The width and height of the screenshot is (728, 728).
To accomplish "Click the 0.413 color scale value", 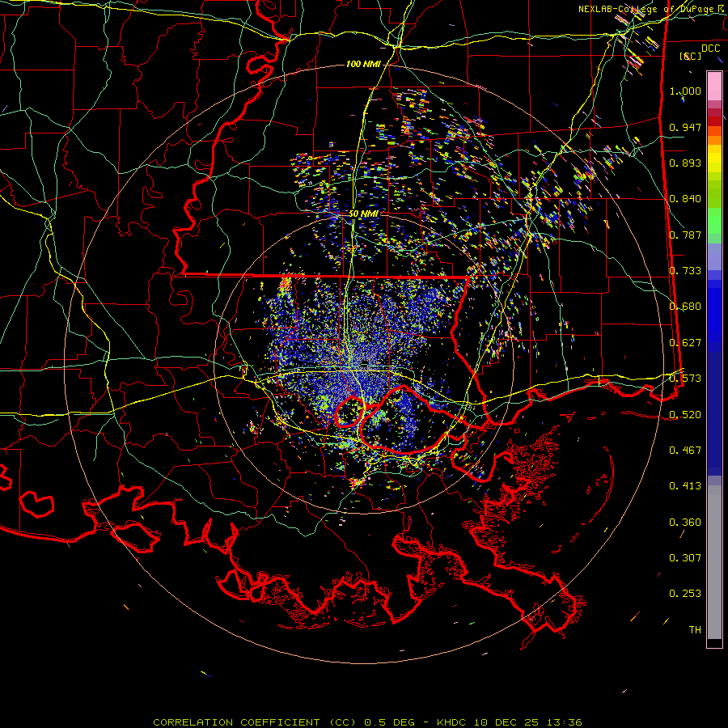I will pos(685,486).
